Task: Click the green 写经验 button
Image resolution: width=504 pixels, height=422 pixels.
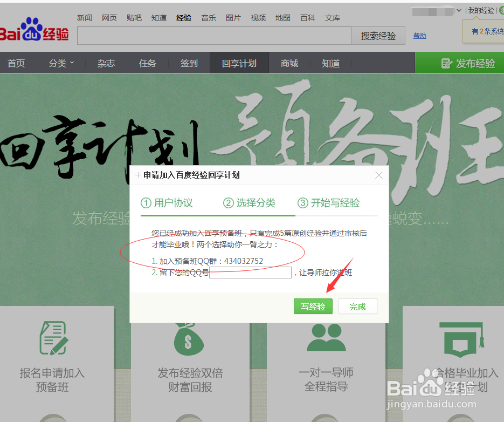Action: tap(313, 307)
